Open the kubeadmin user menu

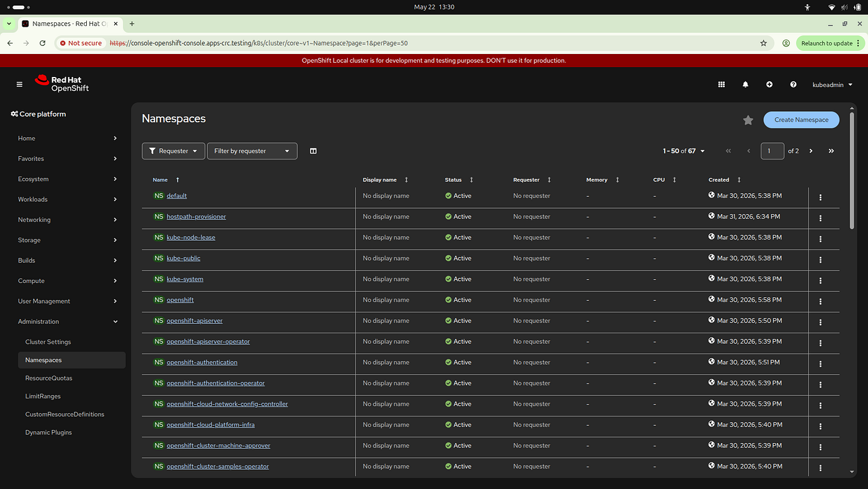(832, 84)
